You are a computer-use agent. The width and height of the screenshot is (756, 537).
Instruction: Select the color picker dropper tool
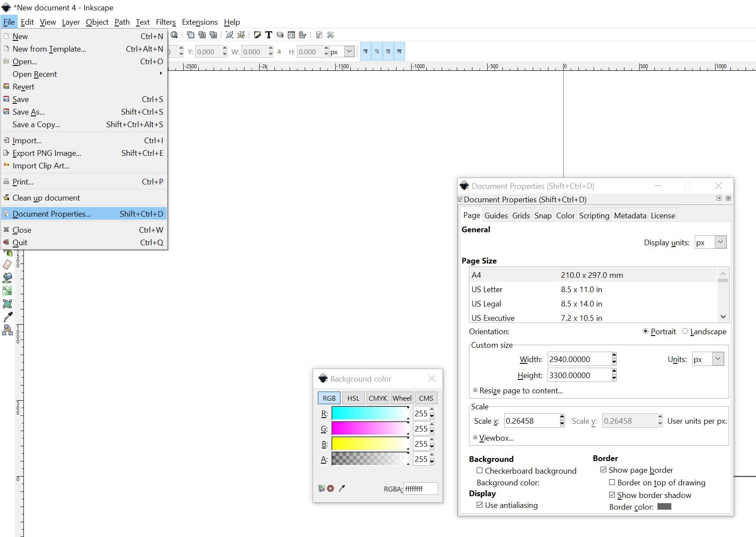7,316
